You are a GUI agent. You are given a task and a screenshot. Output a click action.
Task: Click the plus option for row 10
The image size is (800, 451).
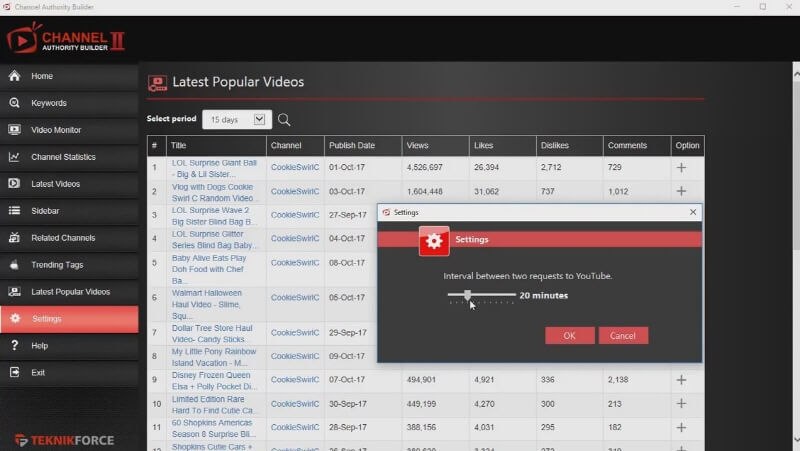(681, 404)
